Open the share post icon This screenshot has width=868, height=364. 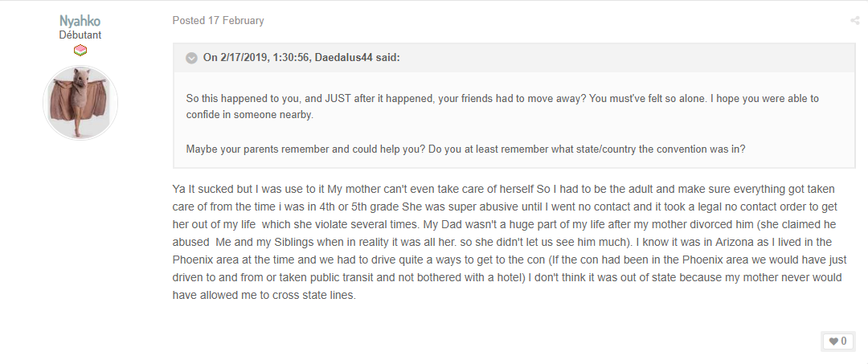[x=854, y=21]
